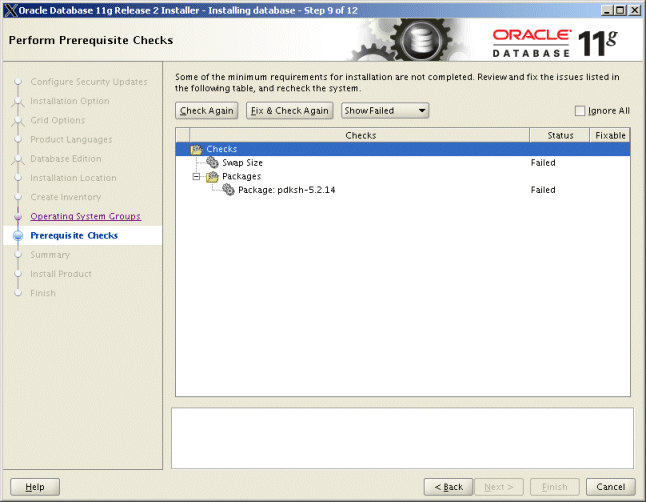
Task: Click the X window menu icon in title bar
Action: coord(10,10)
